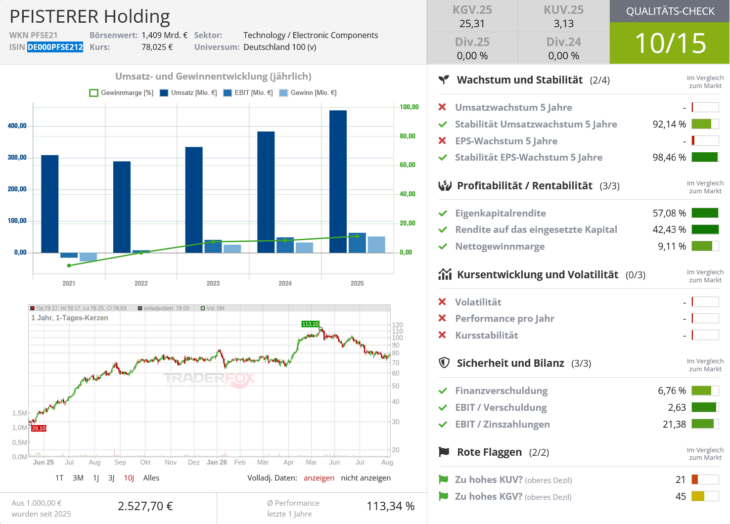Click nicht anzeigen for volatility-adjusted data
Image resolution: width=730 pixels, height=524 pixels.
point(366,478)
